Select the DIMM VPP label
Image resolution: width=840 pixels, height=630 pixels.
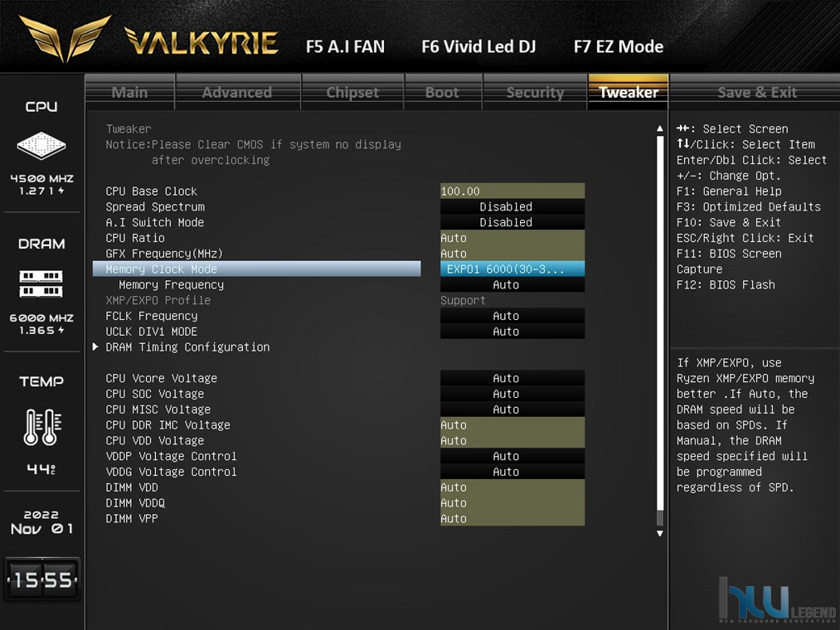(132, 518)
